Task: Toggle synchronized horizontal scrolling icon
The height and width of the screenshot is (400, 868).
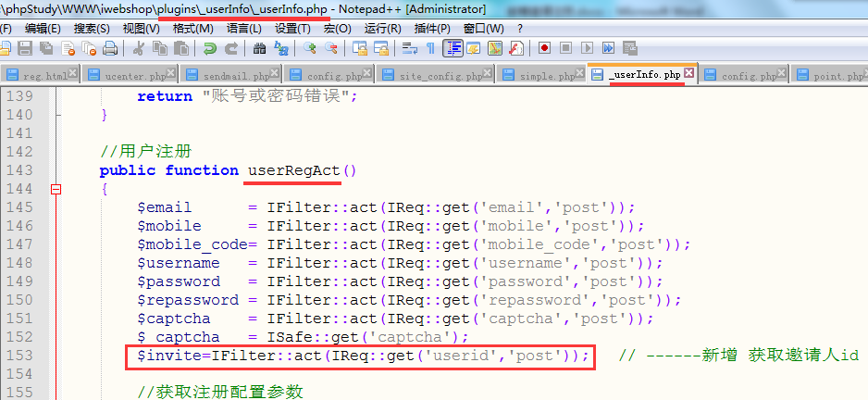Action: coord(381,48)
